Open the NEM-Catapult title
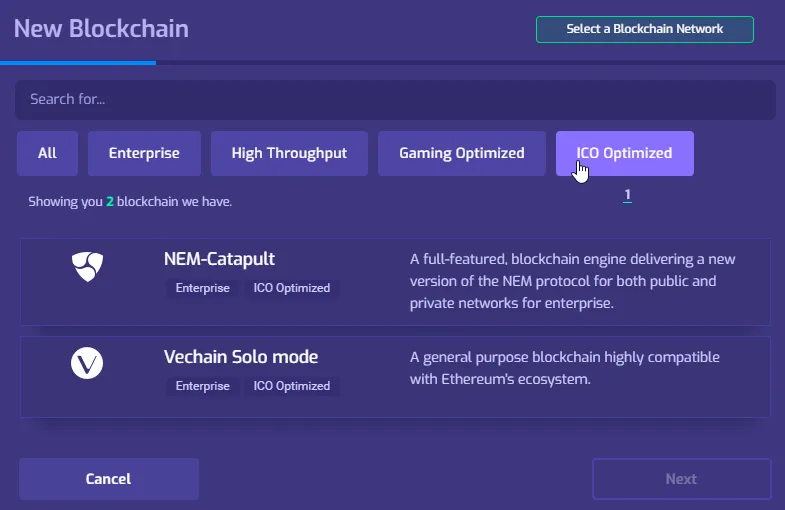This screenshot has height=510, width=785. click(219, 259)
